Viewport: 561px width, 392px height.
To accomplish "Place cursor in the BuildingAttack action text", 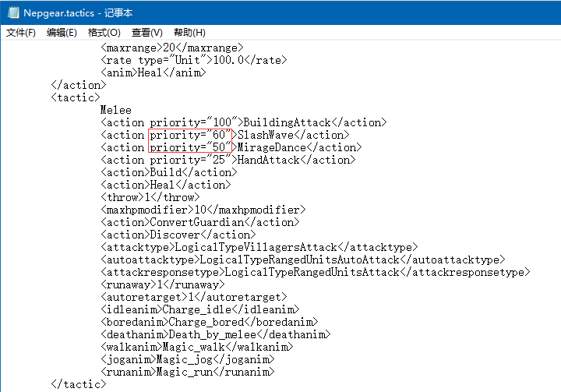I will point(288,122).
